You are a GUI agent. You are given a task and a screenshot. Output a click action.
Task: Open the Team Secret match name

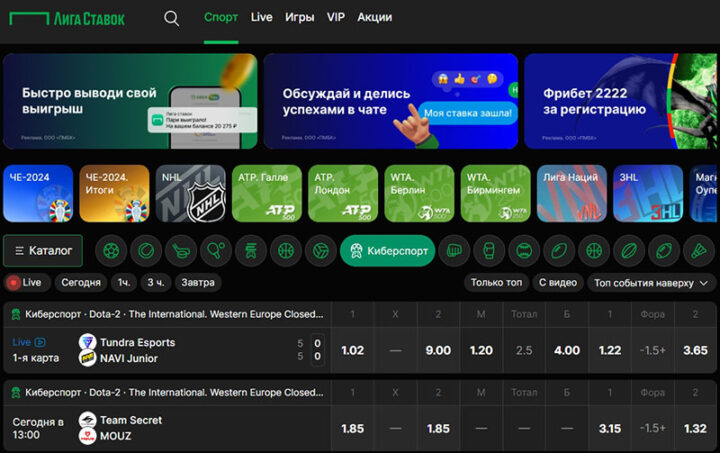tap(131, 420)
